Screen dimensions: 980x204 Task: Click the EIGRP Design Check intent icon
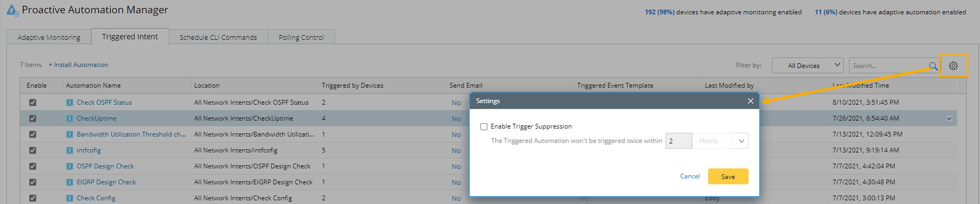tap(70, 182)
